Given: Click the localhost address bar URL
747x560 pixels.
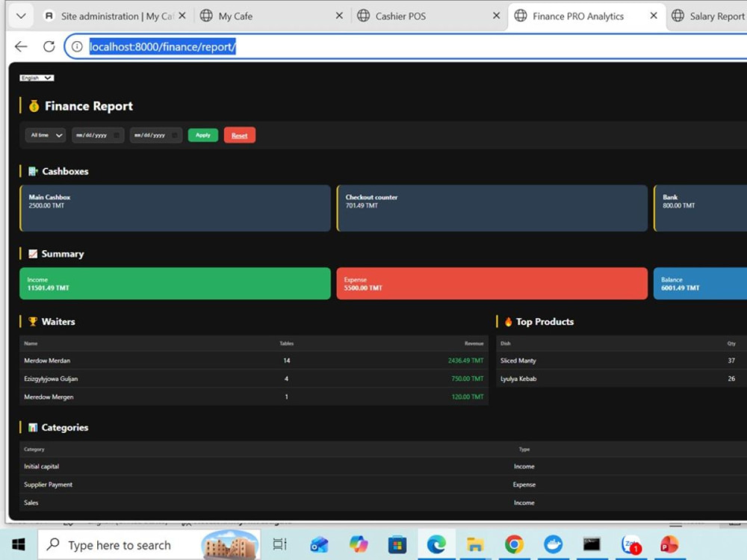Looking at the screenshot, I should click(x=162, y=46).
